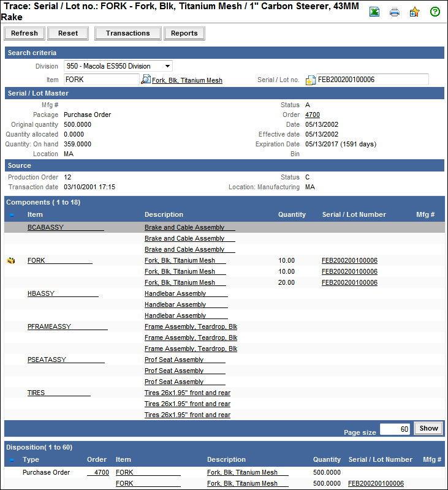Click the printer icon
This screenshot has height=490, width=448.
click(395, 12)
